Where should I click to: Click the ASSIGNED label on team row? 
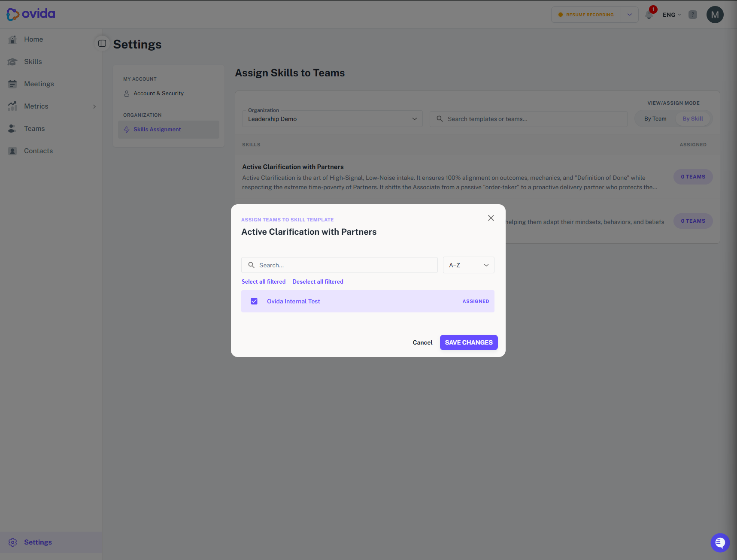pos(476,301)
